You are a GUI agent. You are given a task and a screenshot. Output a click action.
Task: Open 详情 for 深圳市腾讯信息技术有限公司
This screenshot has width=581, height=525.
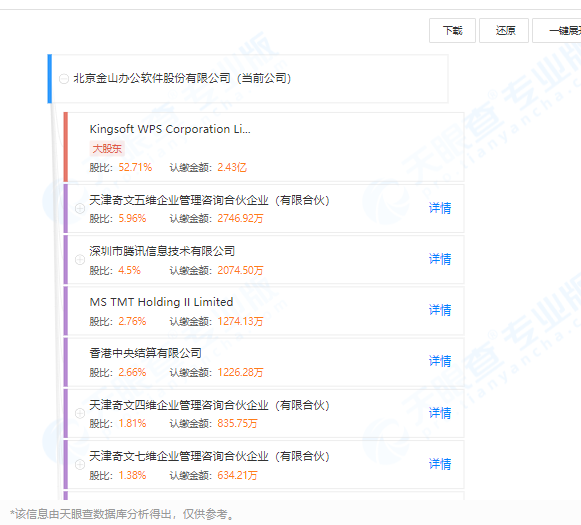440,259
